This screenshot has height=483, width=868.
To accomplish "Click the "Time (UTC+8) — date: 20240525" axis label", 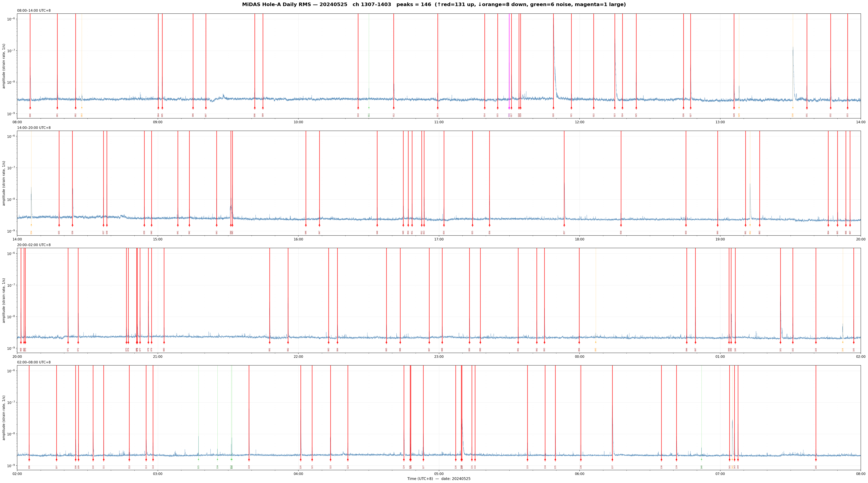I will coord(439,479).
